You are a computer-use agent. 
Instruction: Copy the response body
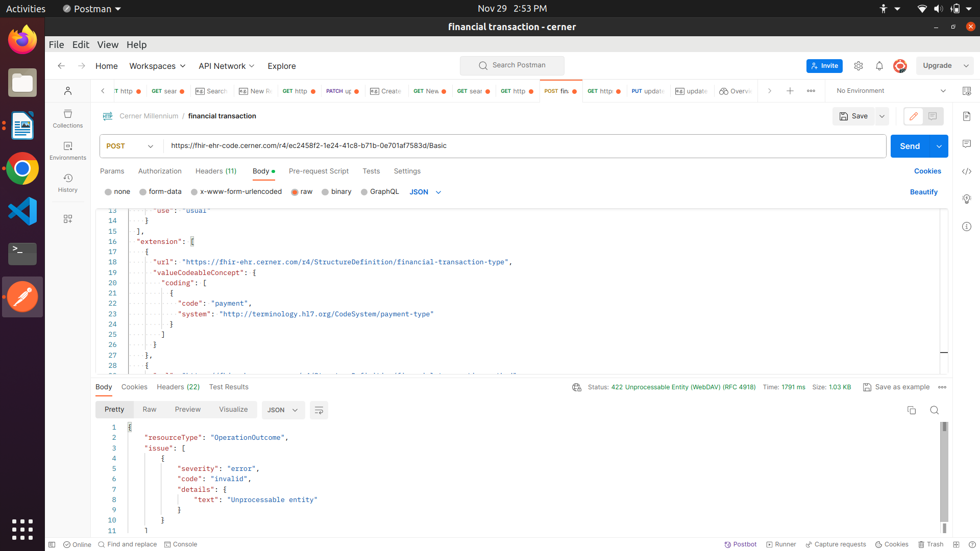point(912,410)
